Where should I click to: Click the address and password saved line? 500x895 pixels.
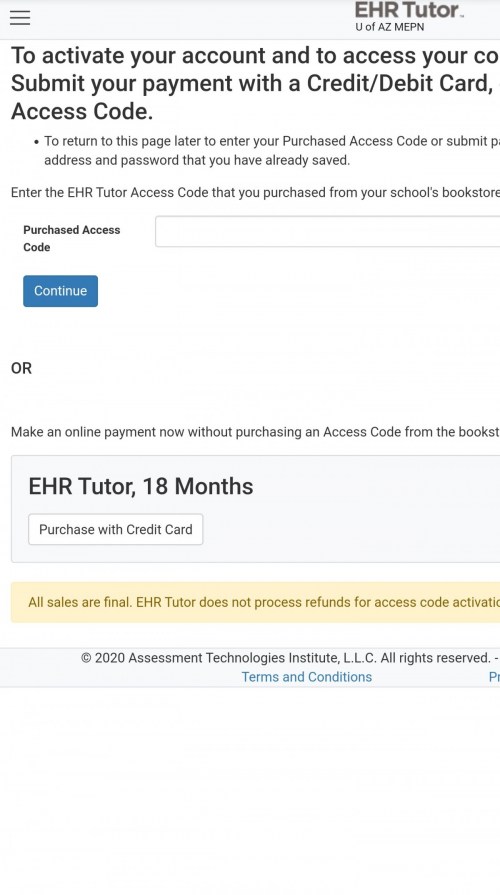click(x=197, y=160)
